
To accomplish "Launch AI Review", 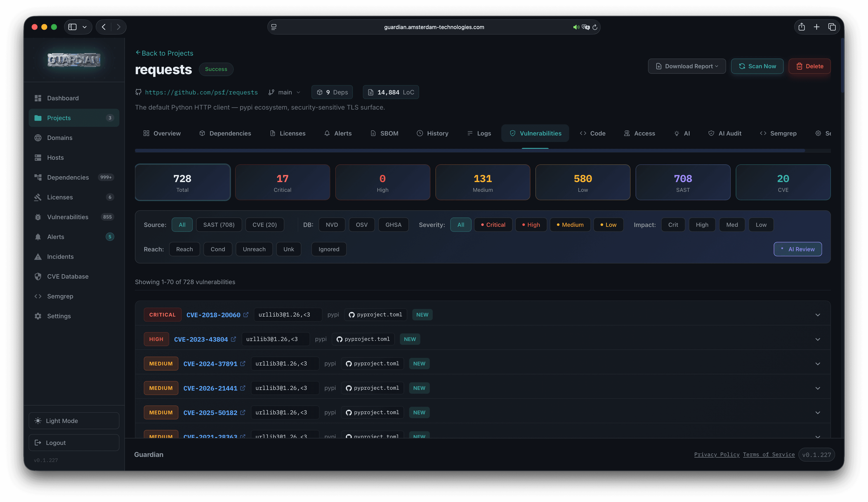I will pos(798,249).
